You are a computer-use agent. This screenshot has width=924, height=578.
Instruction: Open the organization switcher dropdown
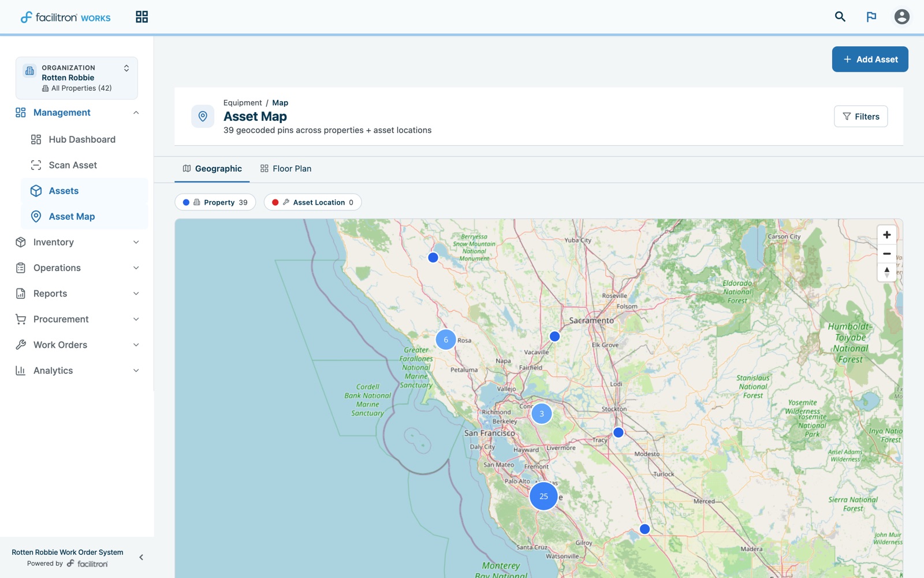pos(77,78)
